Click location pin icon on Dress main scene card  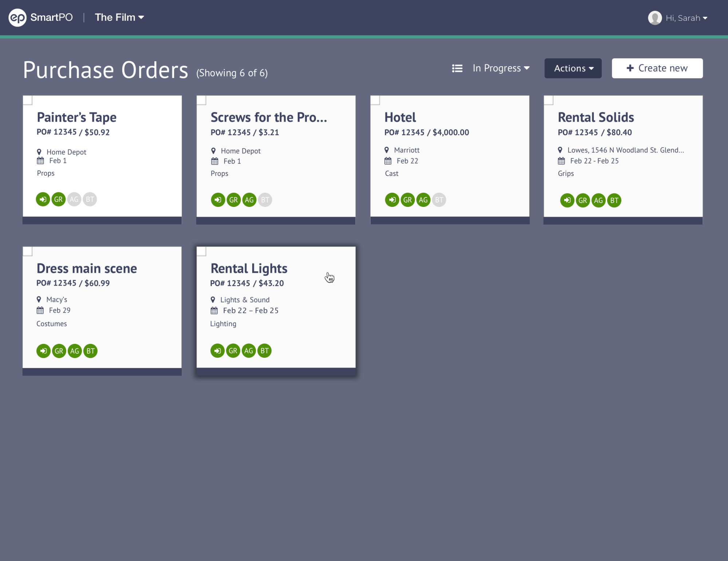pyautogui.click(x=39, y=299)
